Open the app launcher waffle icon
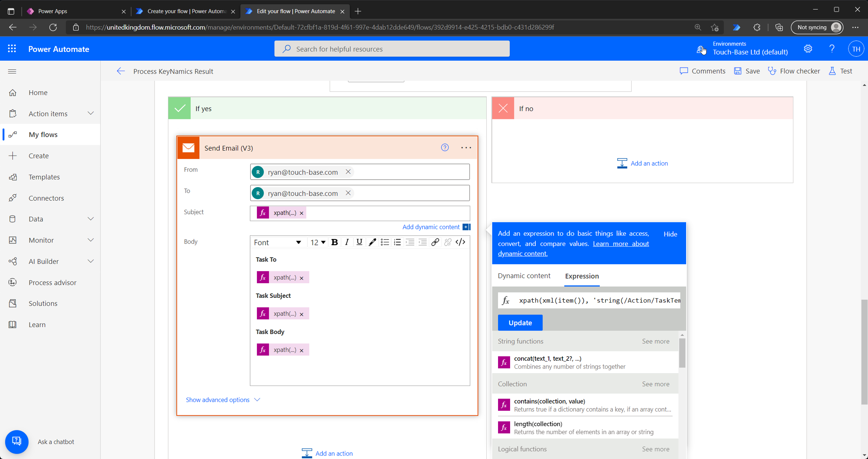868x459 pixels. click(12, 49)
